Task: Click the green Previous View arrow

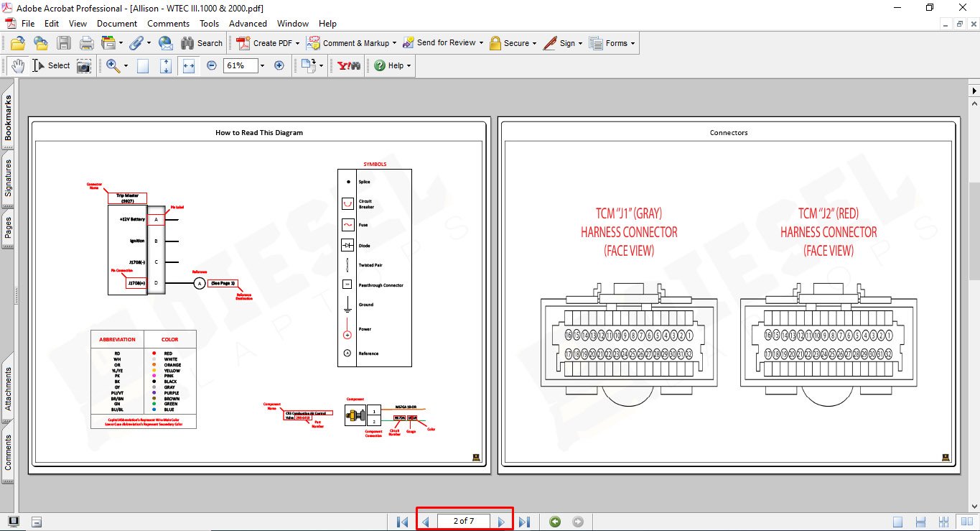Action: tap(554, 522)
